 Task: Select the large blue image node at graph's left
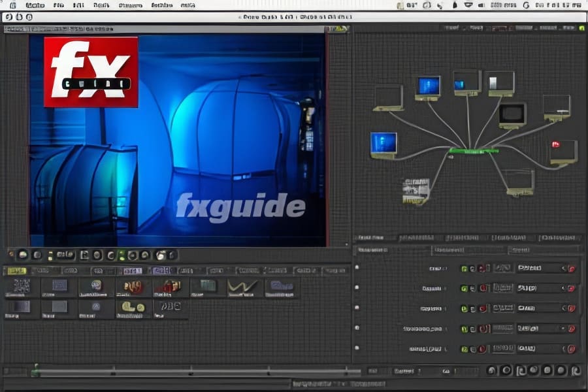(x=384, y=145)
